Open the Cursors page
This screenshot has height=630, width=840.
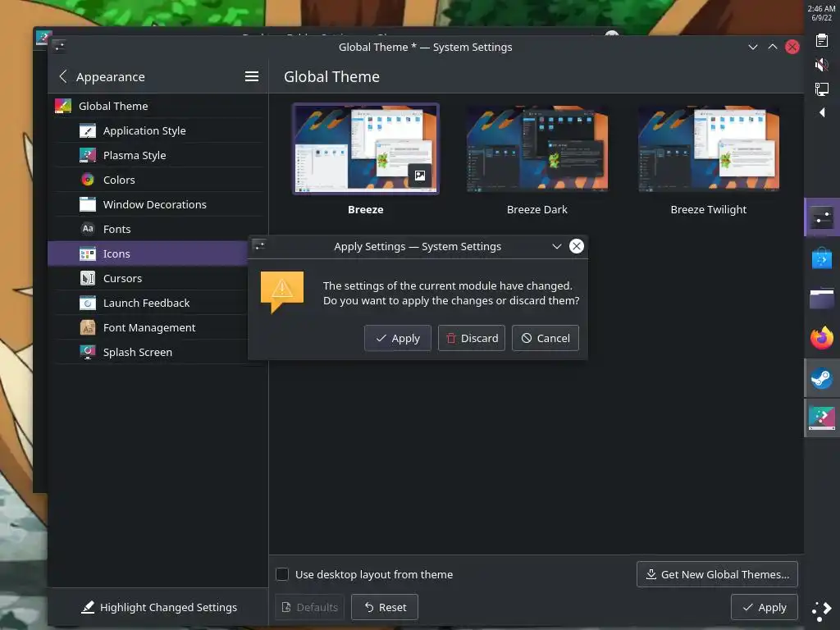(x=151, y=279)
